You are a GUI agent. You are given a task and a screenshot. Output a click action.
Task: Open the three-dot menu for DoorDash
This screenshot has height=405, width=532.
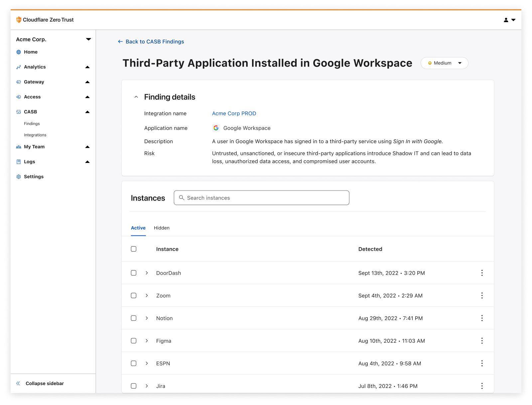pyautogui.click(x=482, y=273)
